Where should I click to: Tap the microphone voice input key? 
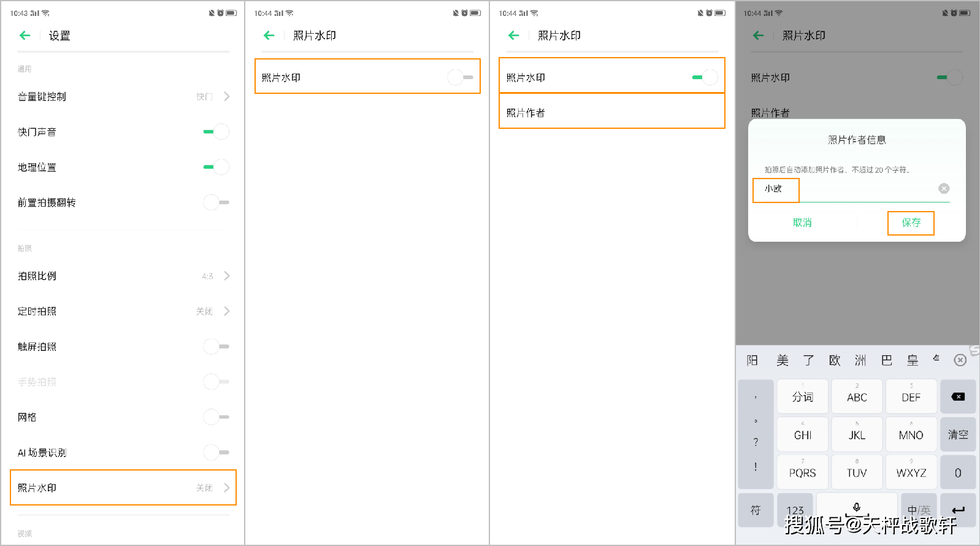click(x=857, y=507)
